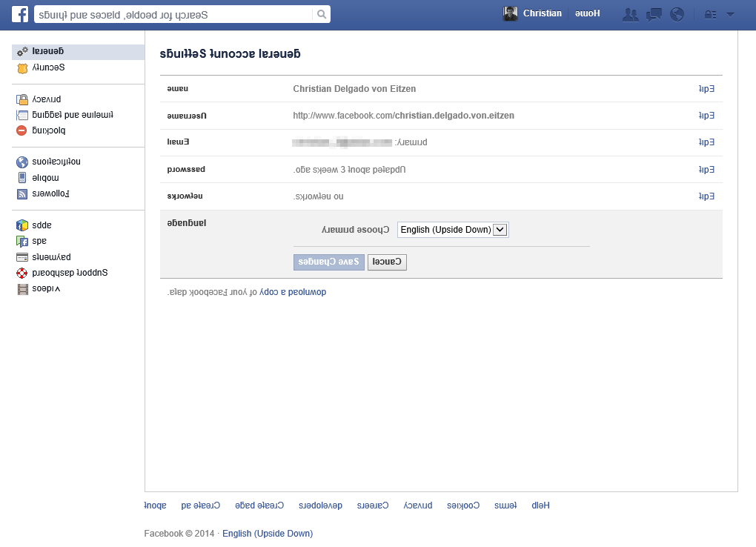Click the General gears sidebar icon
756x547 pixels.
point(22,52)
